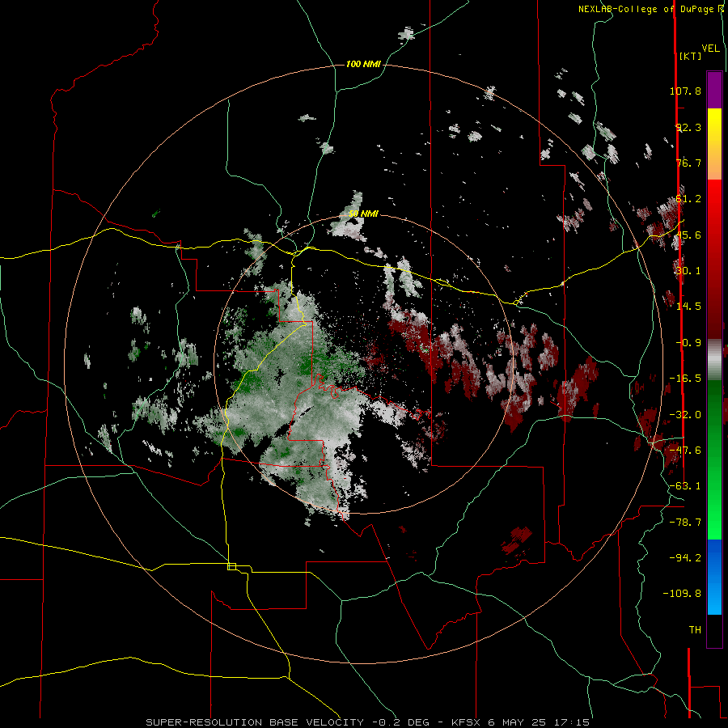Click the blue segment of the velocity color bar
Screen dimensions: 728x728
pyautogui.click(x=714, y=577)
